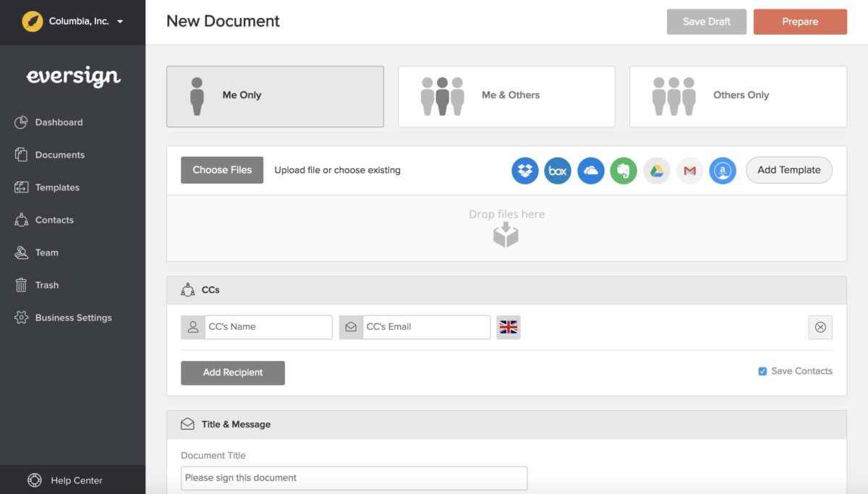Attach a document from Gmail
This screenshot has width=868, height=494.
689,170
